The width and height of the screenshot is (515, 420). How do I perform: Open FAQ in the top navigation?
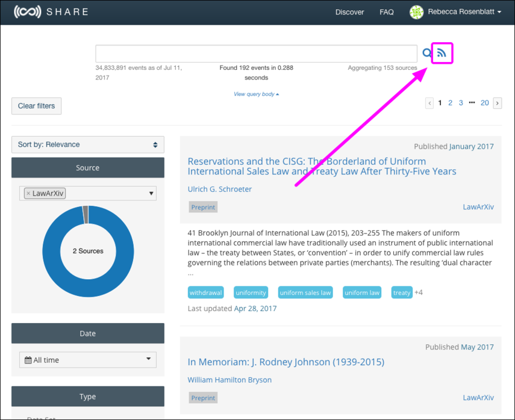tap(386, 12)
